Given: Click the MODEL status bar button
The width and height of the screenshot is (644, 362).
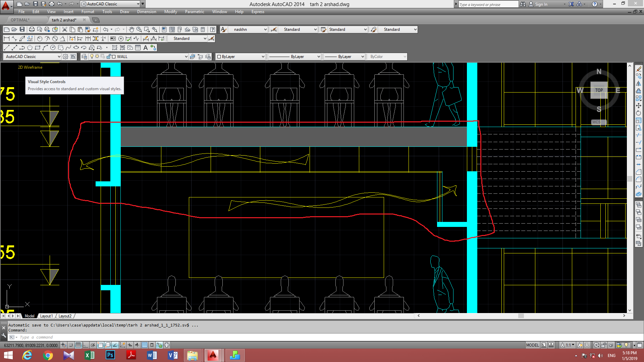Looking at the screenshot, I should coord(532,345).
